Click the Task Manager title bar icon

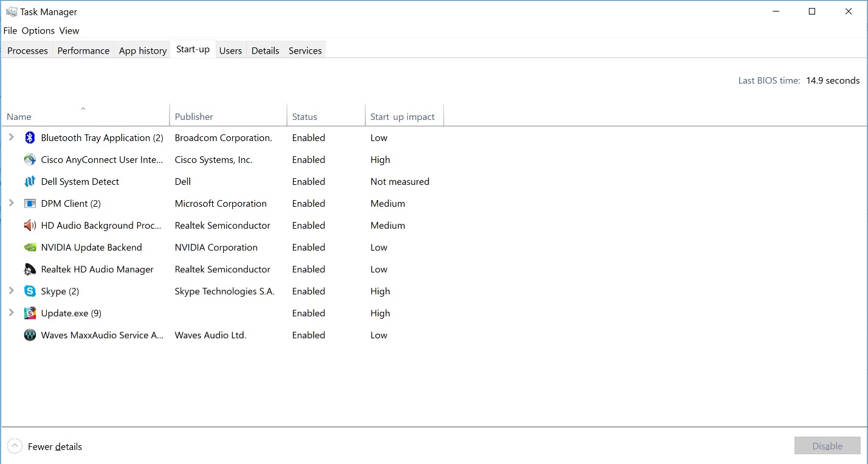click(12, 12)
